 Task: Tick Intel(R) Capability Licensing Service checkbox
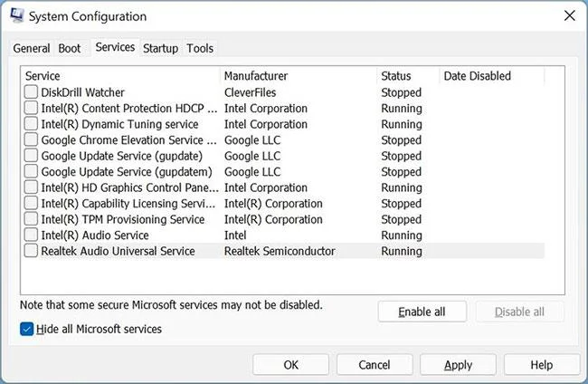[31, 203]
